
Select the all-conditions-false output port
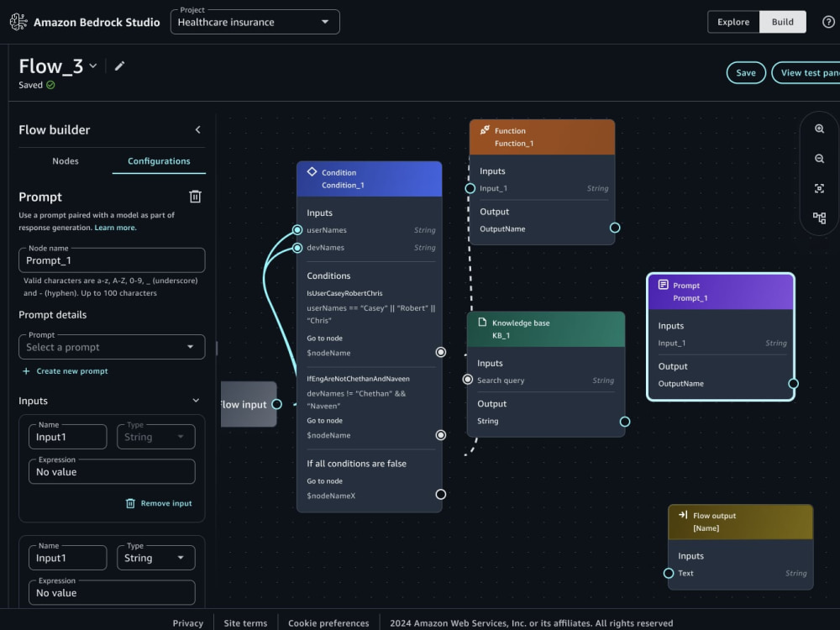click(x=440, y=494)
